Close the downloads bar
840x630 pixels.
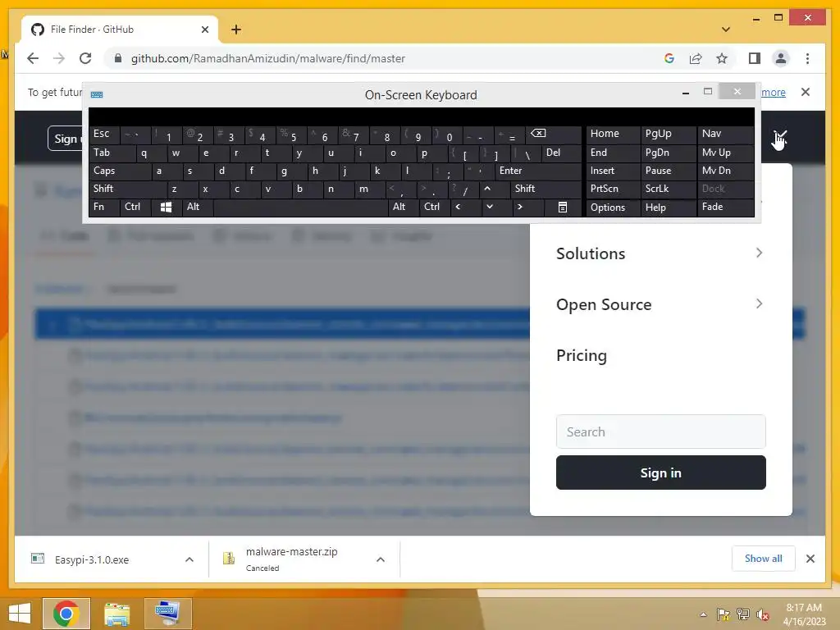[x=810, y=559]
